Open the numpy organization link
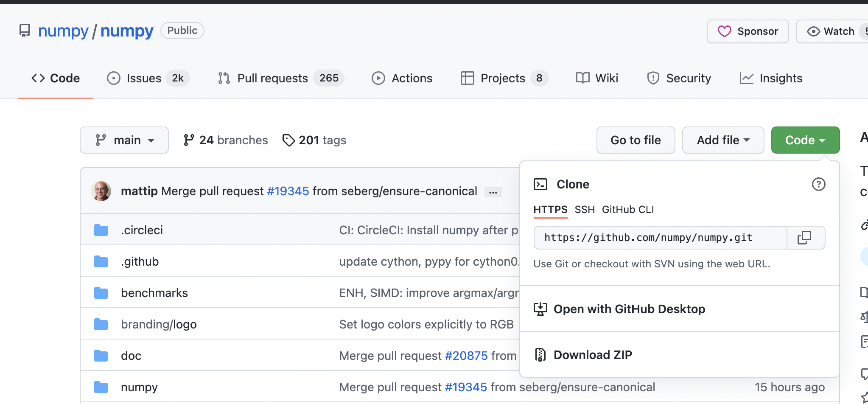Viewport: 868px width, 404px height. point(63,31)
